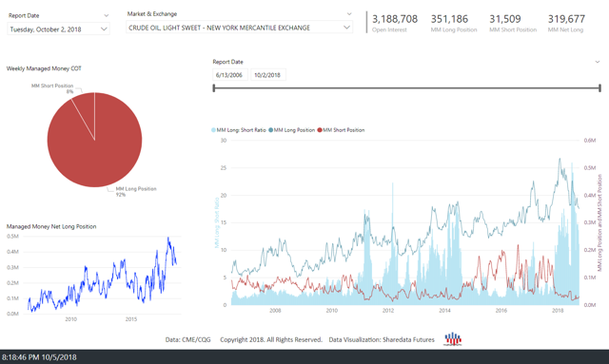
Task: Expand the Market & Exchange header chevron
Action: coord(349,14)
